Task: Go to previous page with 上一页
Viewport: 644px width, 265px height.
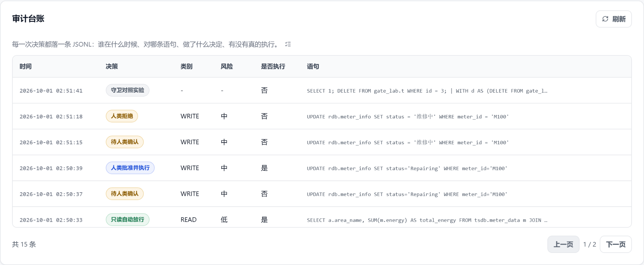Action: [563, 244]
